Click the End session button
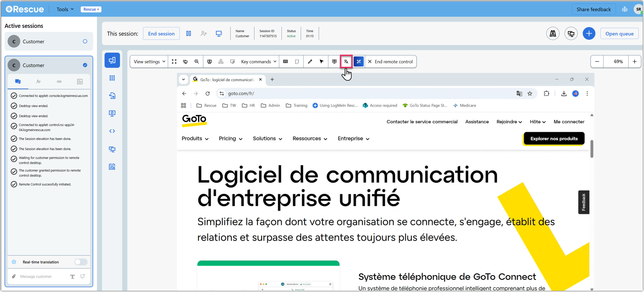644x292 pixels. click(161, 34)
